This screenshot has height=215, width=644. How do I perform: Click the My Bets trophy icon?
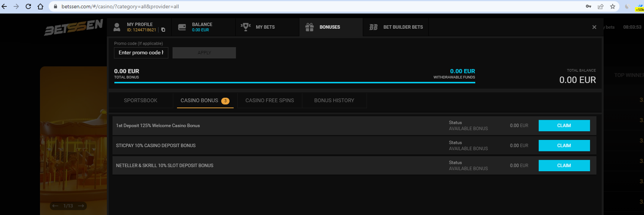click(x=246, y=27)
